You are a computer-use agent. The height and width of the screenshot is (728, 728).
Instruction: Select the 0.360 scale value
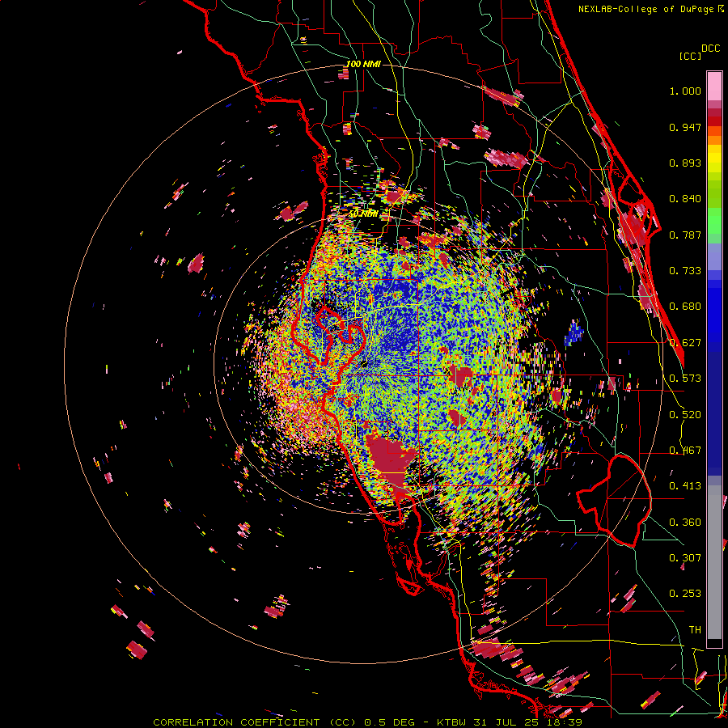click(685, 523)
